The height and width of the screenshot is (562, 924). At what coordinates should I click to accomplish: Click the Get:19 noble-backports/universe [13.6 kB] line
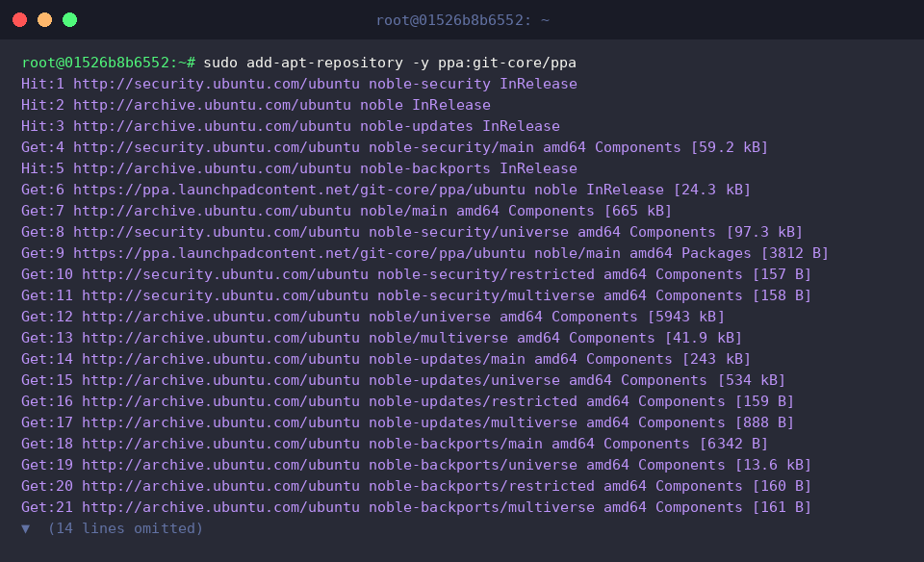click(x=416, y=466)
